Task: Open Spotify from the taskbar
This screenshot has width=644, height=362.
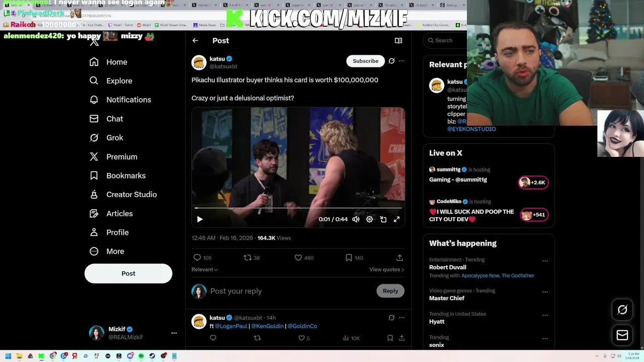Action: click(x=141, y=356)
